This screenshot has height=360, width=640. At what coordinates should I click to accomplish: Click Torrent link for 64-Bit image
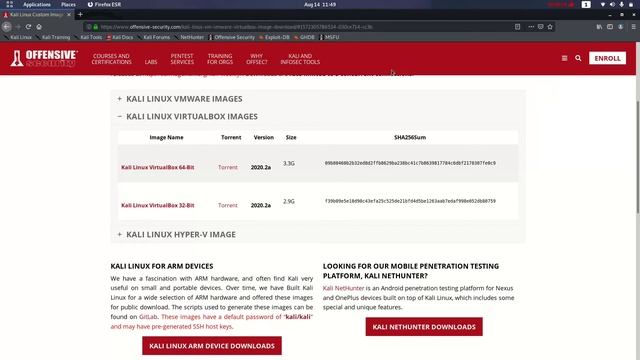click(228, 167)
